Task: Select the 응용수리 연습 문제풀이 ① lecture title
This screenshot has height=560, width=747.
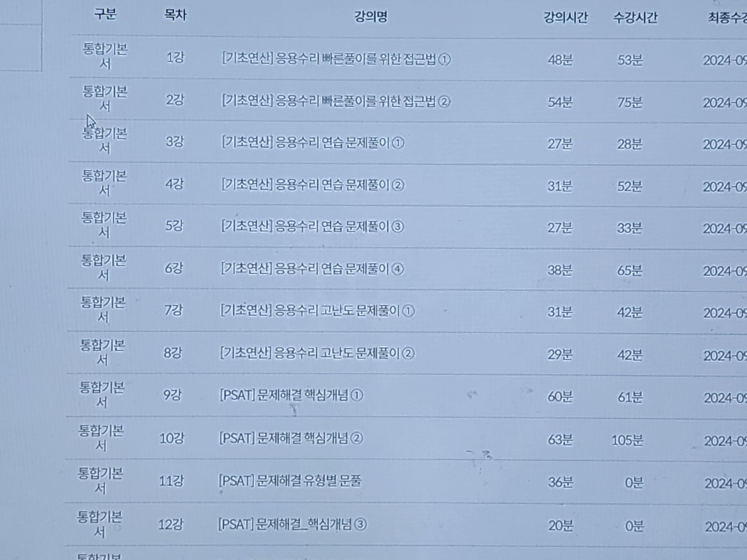Action: (x=313, y=143)
